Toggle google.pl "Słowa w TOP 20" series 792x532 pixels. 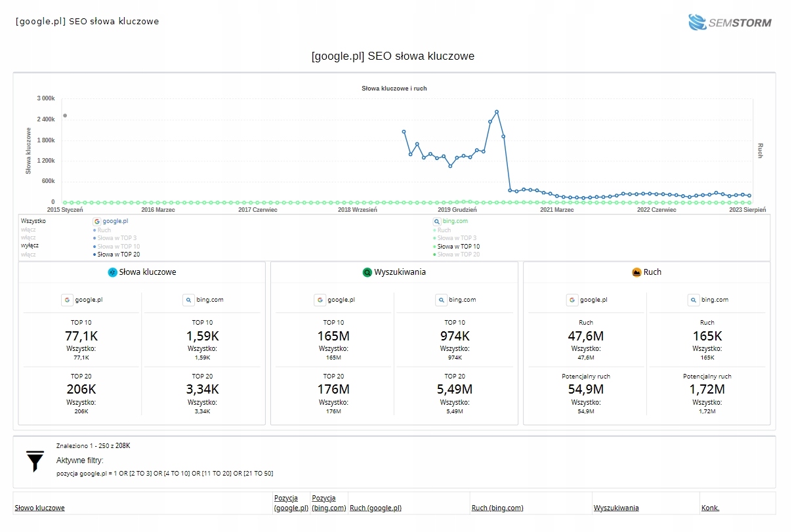coord(119,255)
